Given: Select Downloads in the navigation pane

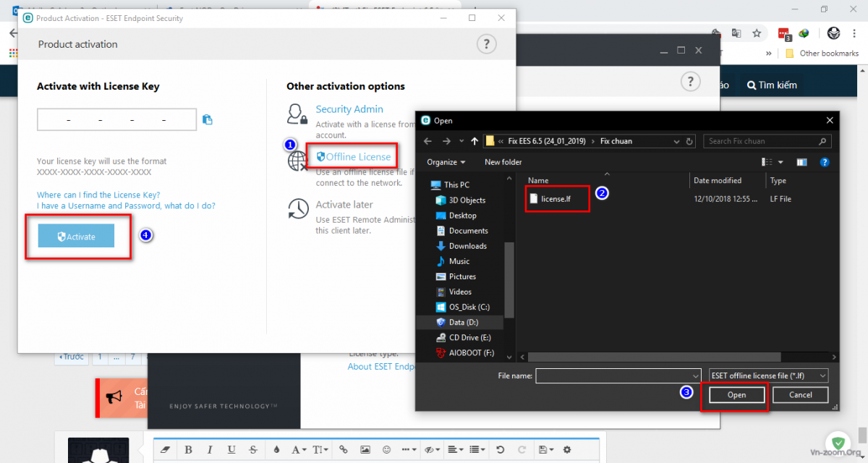Looking at the screenshot, I should coord(467,246).
